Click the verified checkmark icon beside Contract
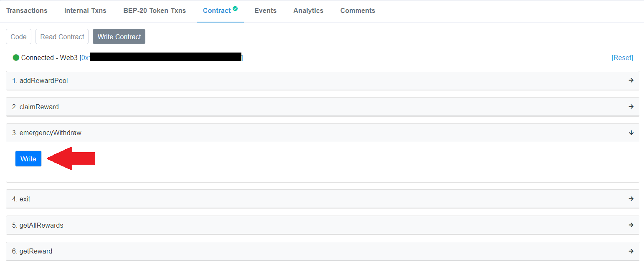Screen dimensions: 644x261 click(x=235, y=8)
